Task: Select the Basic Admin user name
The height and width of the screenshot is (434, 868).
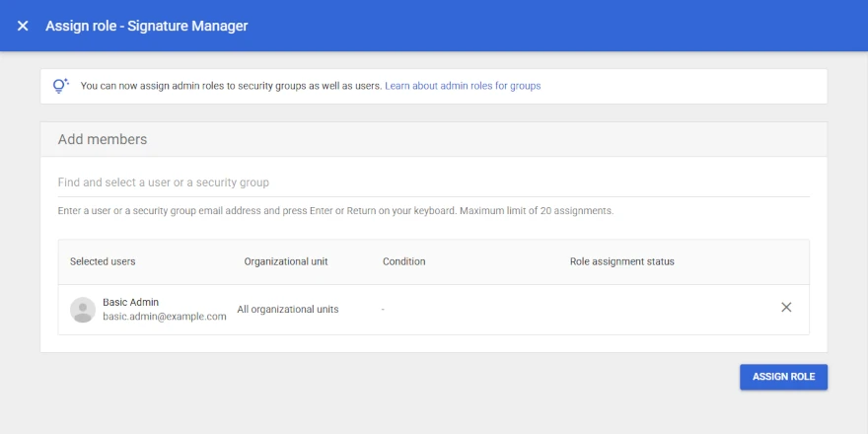Action: coord(130,302)
